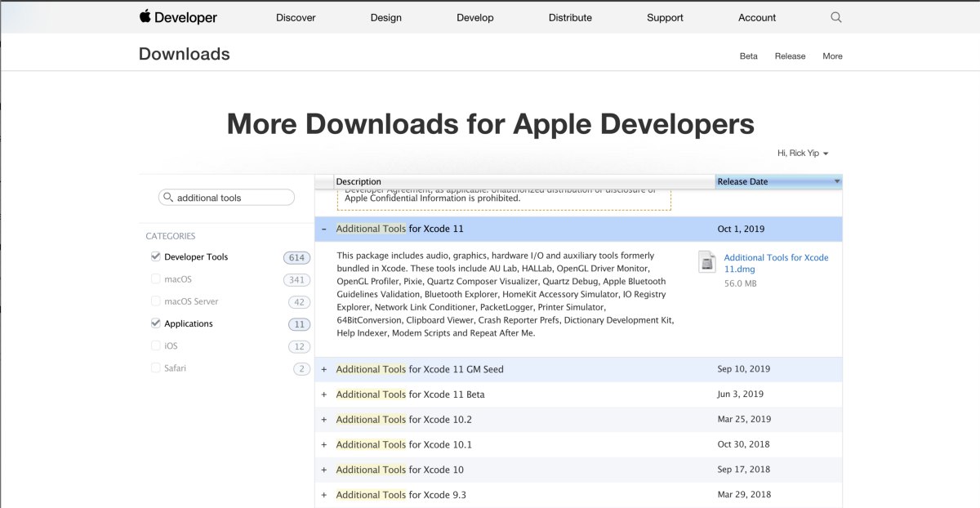
Task: Toggle the Developer Tools category checkbox
Action: (155, 256)
